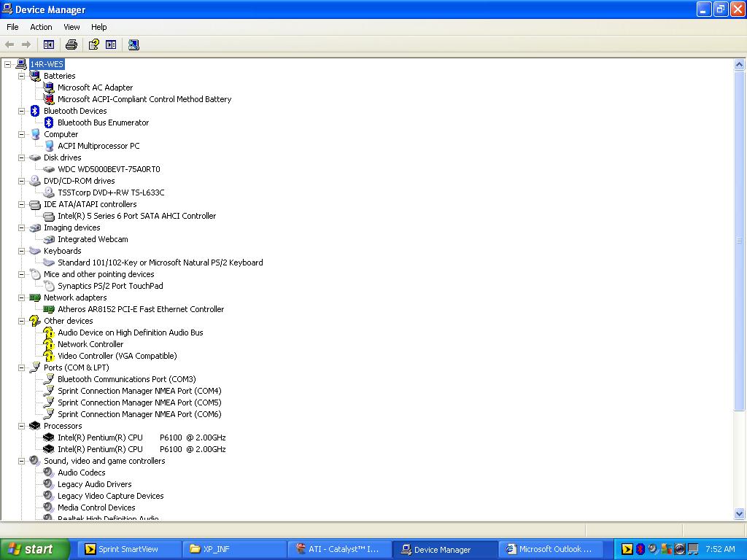Select WDC WD5000BEVT-75A0RT0 disk
This screenshot has width=747, height=560.
coord(109,169)
